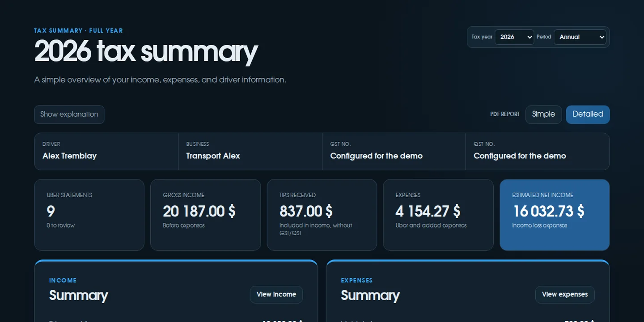Click the 0 to review text
The height and width of the screenshot is (322, 644).
[x=60, y=225]
